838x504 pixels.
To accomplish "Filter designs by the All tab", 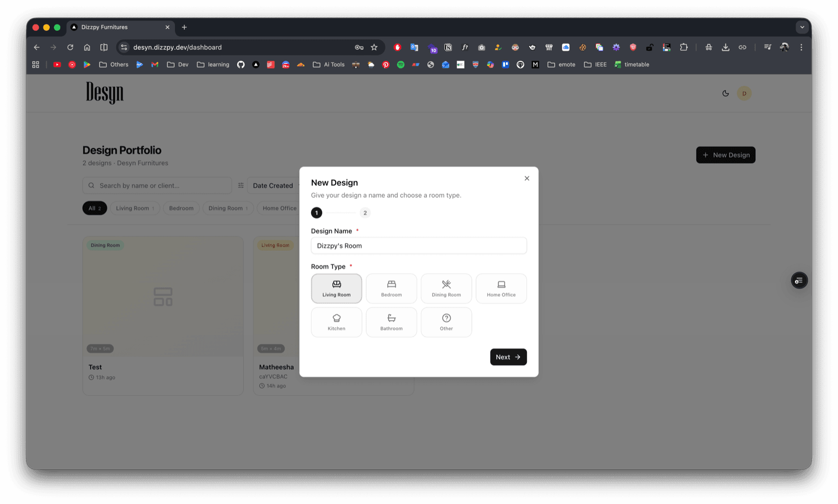I will (x=95, y=208).
